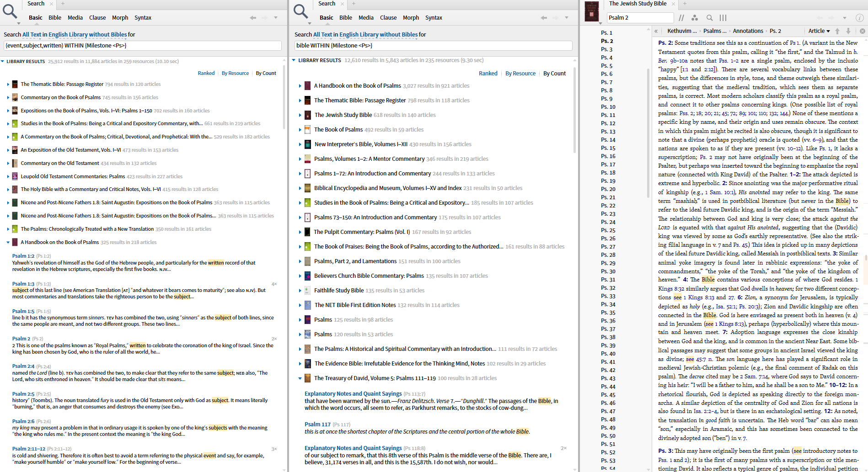Image resolution: width=868 pixels, height=472 pixels.
Task: Change column layout in Jewish Study Bible
Action: [x=723, y=18]
